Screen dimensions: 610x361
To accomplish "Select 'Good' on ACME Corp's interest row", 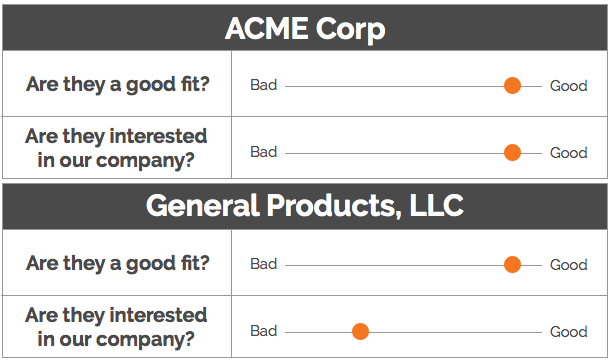I will click(568, 152).
